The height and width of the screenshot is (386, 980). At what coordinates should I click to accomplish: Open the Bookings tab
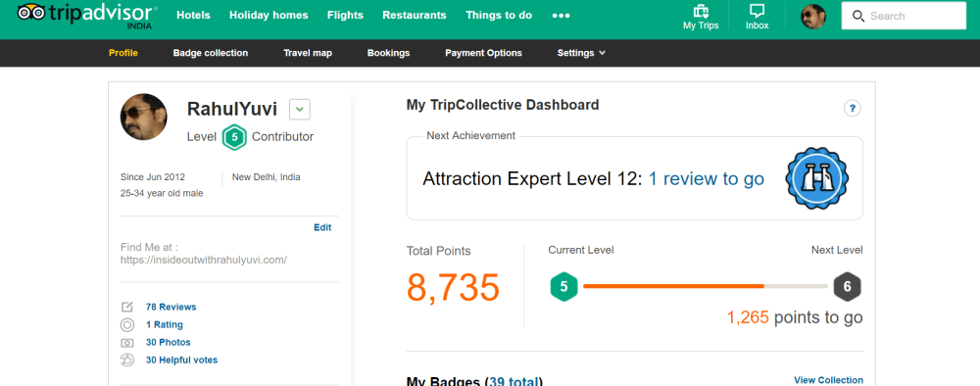(389, 53)
